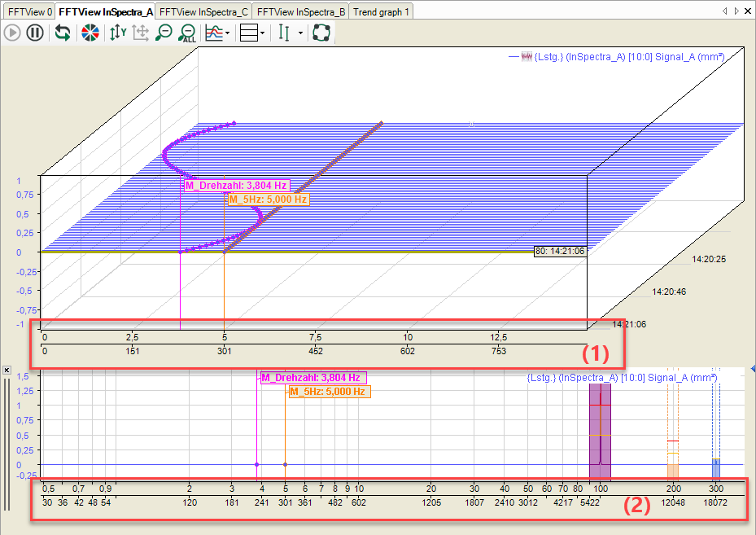Click the rounded square corners icon
The height and width of the screenshot is (535, 756).
click(x=321, y=33)
